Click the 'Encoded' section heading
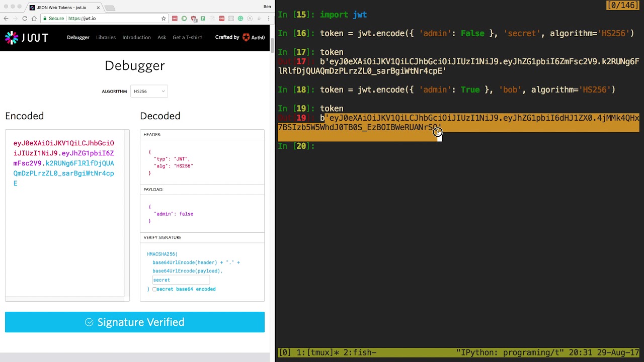 pyautogui.click(x=25, y=116)
